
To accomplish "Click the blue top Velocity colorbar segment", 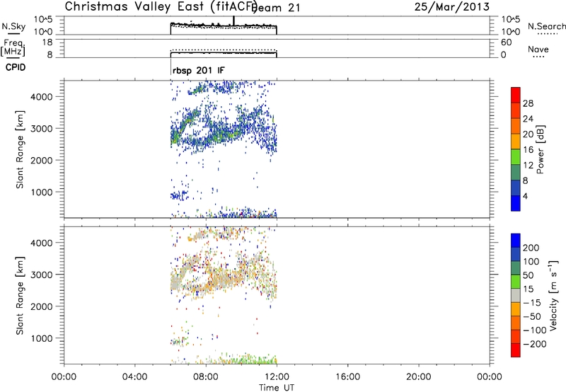I will click(516, 241).
